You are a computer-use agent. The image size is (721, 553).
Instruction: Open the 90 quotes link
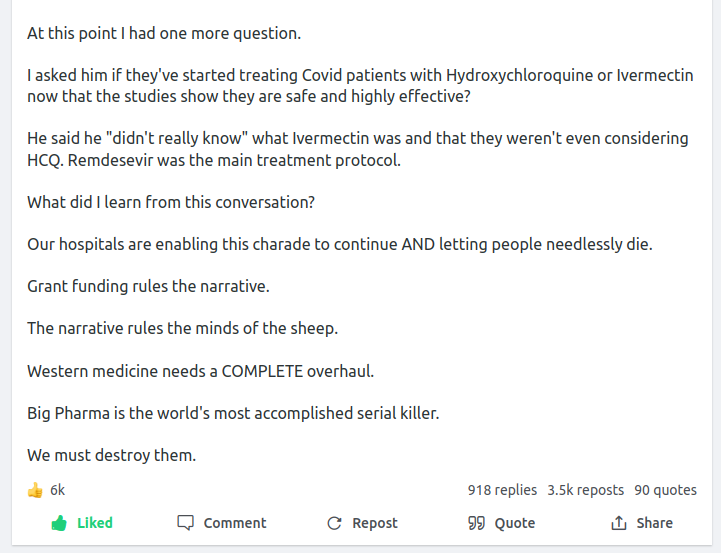click(x=665, y=490)
